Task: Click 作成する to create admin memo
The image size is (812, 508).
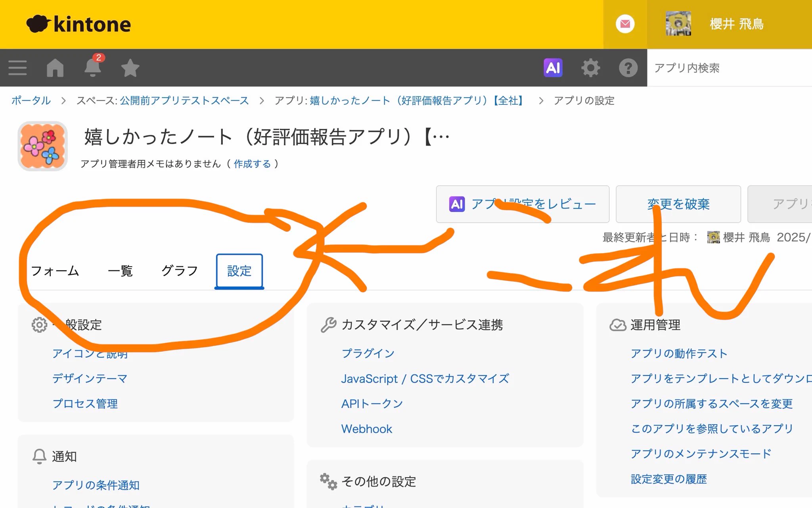Action: click(252, 164)
